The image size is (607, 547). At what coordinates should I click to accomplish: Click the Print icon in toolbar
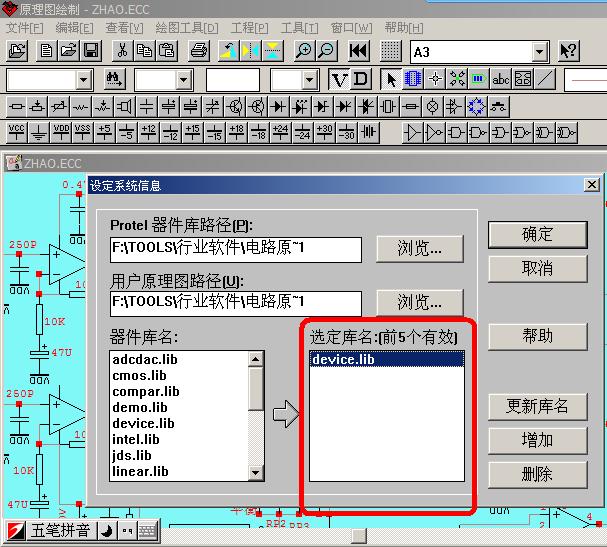[199, 51]
